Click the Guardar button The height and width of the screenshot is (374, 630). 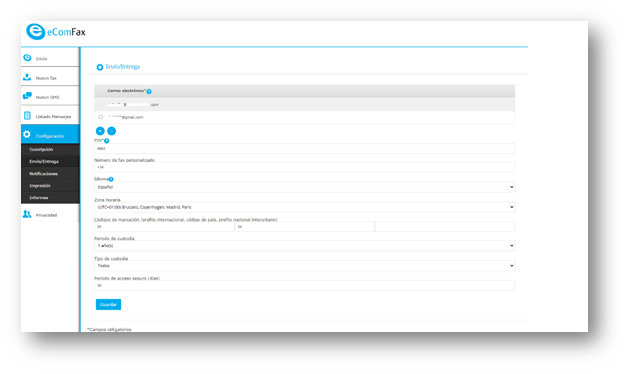point(108,305)
